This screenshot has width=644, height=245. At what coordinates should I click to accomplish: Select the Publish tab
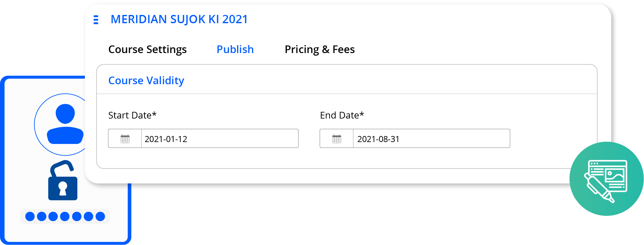click(235, 50)
